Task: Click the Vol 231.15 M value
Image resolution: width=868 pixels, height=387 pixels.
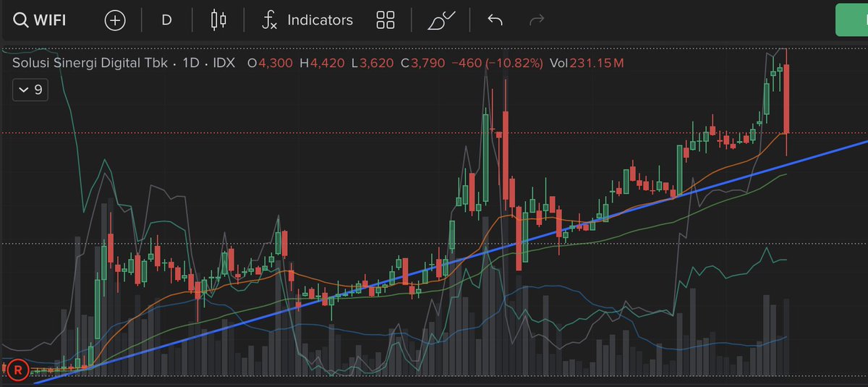Action: click(586, 63)
